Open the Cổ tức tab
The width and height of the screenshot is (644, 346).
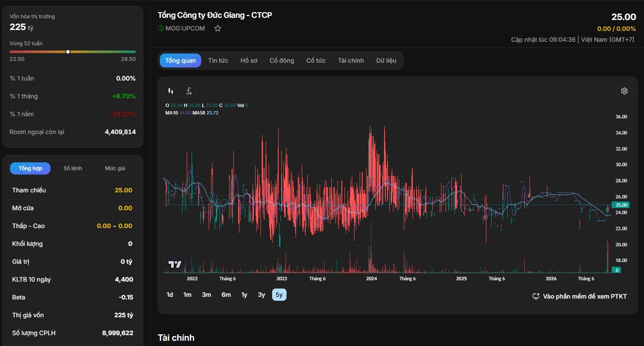[x=316, y=60]
